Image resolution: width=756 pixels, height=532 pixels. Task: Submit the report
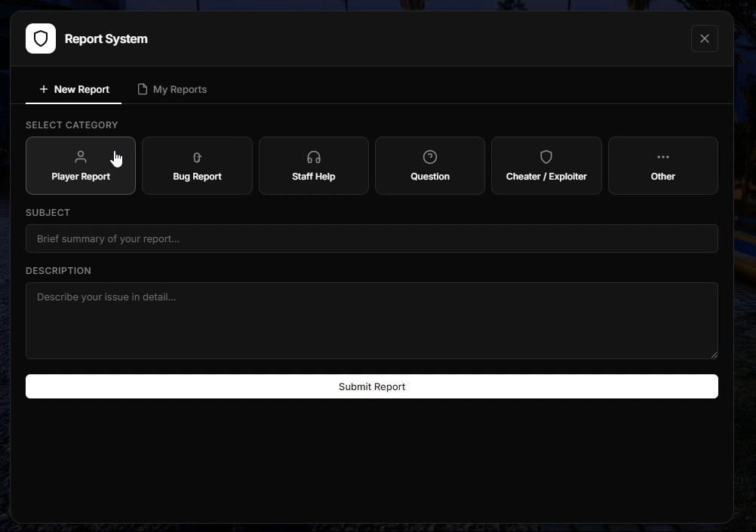pyautogui.click(x=372, y=386)
